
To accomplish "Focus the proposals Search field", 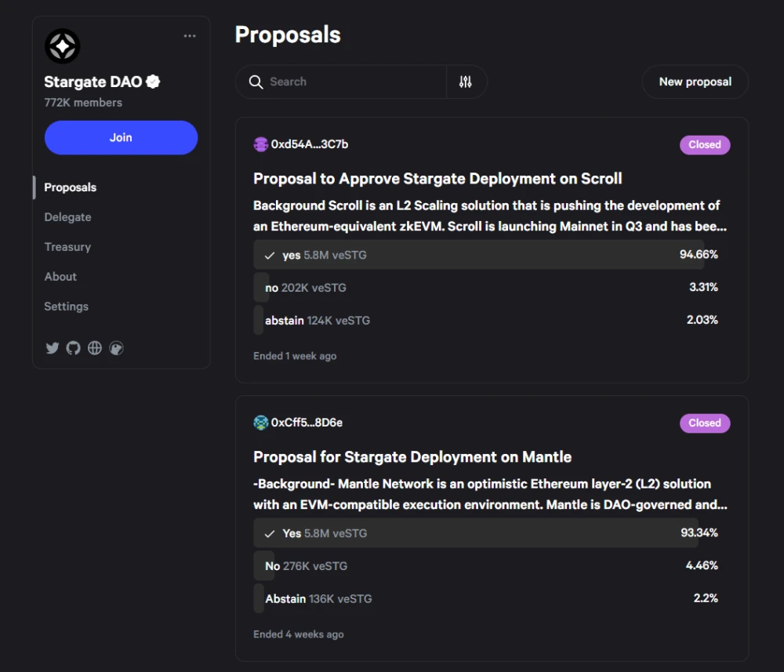I will click(x=341, y=82).
